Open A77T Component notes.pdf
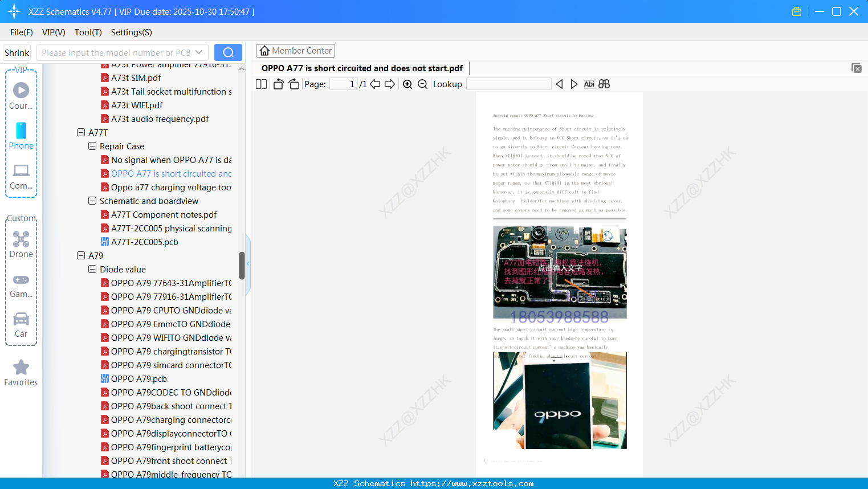868x489 pixels. [158, 215]
